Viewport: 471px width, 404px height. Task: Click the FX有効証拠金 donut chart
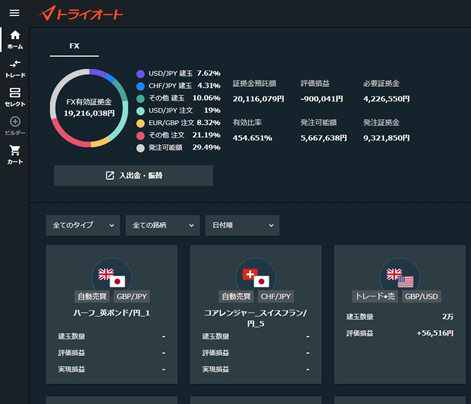coord(89,108)
